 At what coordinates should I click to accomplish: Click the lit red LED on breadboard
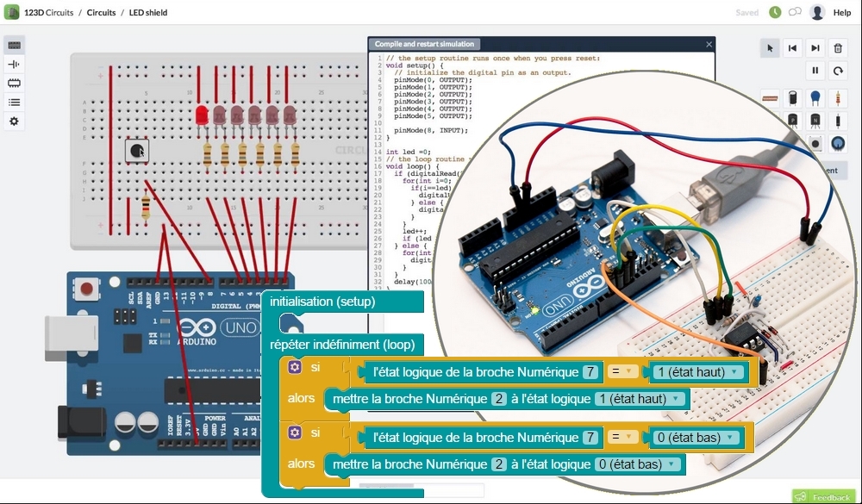pyautogui.click(x=202, y=115)
